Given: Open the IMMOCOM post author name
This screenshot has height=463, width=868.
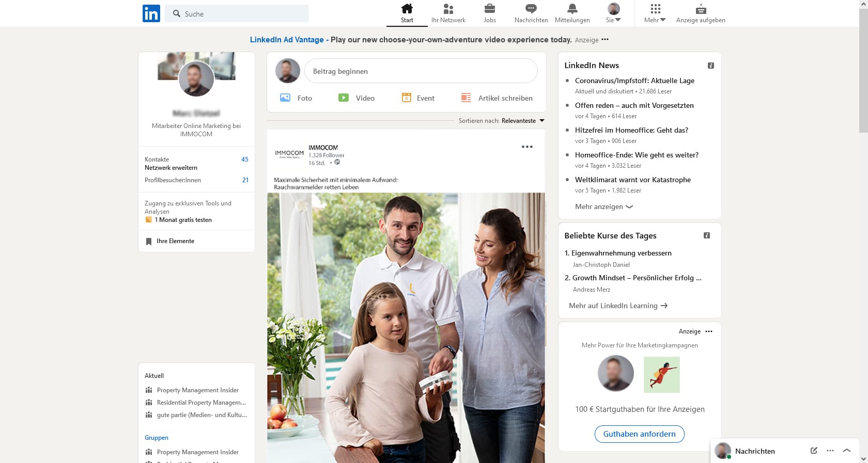Looking at the screenshot, I should (x=323, y=148).
